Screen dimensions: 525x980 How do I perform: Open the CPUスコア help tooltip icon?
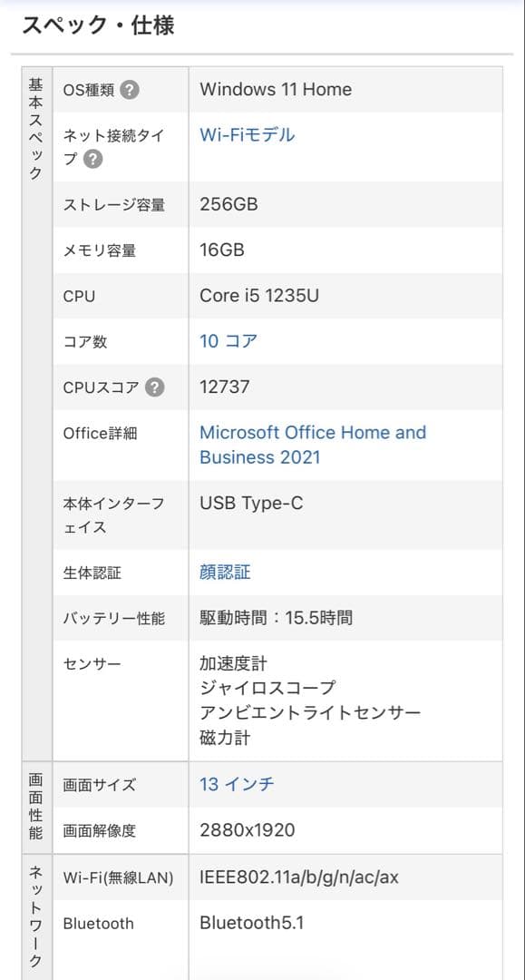153,387
